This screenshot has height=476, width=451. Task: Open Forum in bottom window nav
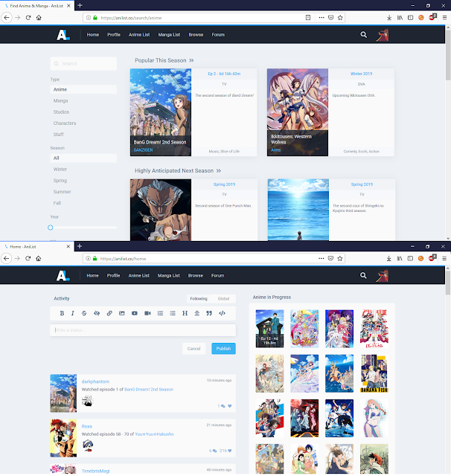(x=218, y=275)
